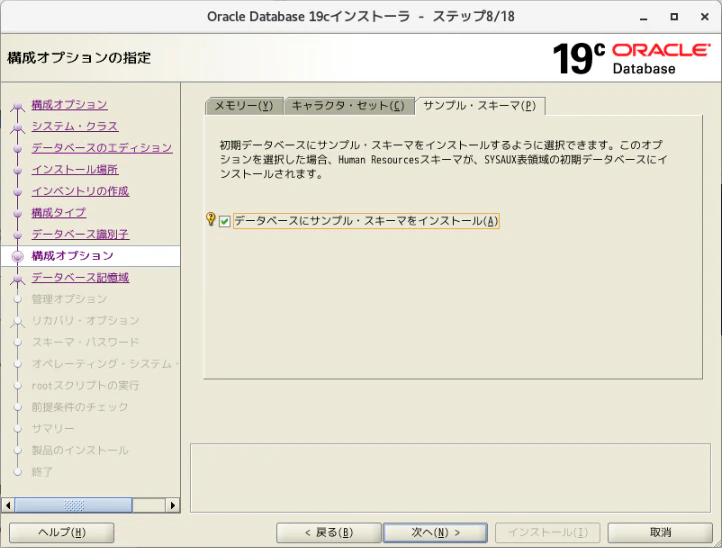This screenshot has height=548, width=722.
Task: Click the リカバリ・オプション step text
Action: pyautogui.click(x=86, y=321)
